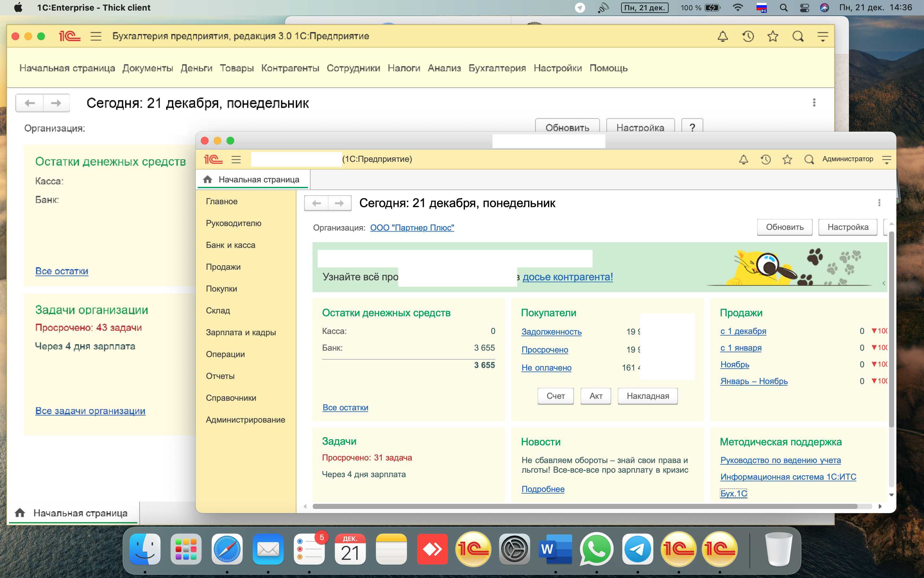This screenshot has width=924, height=578.
Task: Open organization link ООО "Партнер Плюс"
Action: pos(412,228)
